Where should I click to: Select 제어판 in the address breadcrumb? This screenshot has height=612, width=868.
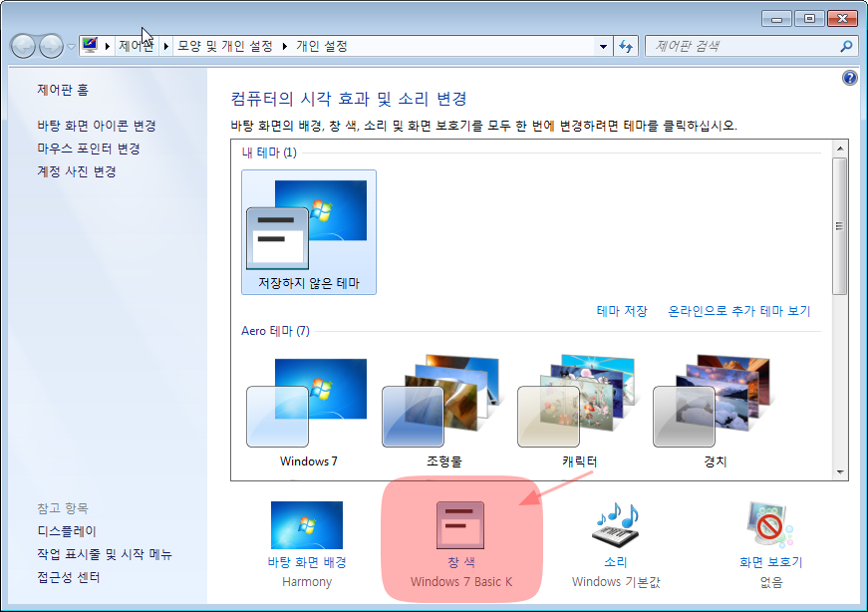tap(137, 46)
